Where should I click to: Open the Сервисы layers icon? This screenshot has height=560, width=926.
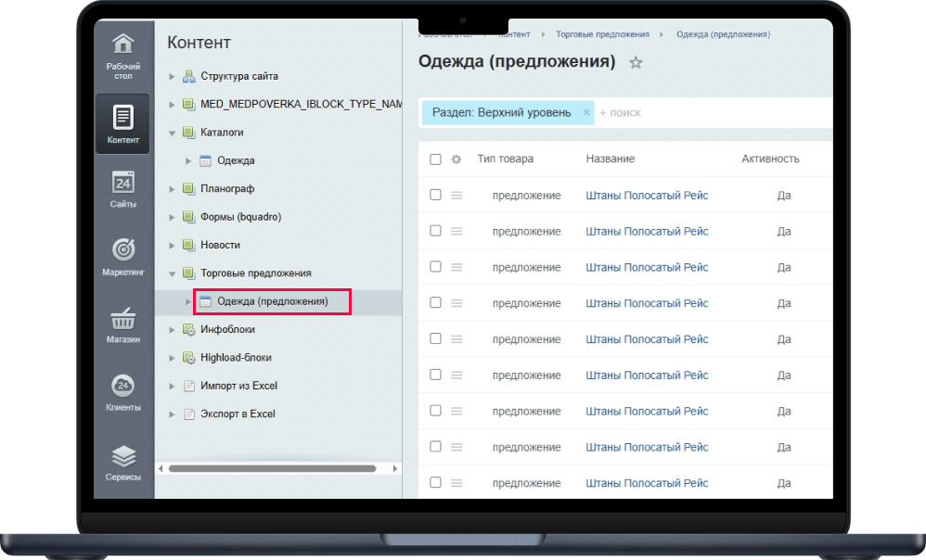pyautogui.click(x=122, y=461)
